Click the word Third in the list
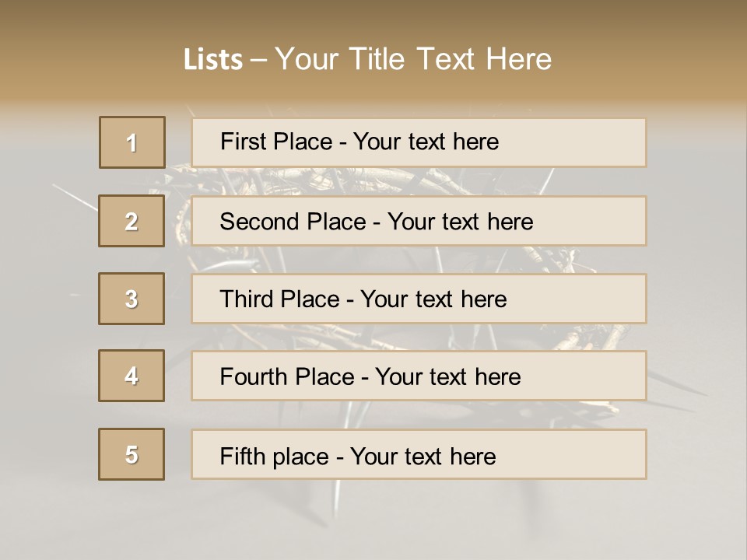Image resolution: width=747 pixels, height=560 pixels. coord(248,299)
